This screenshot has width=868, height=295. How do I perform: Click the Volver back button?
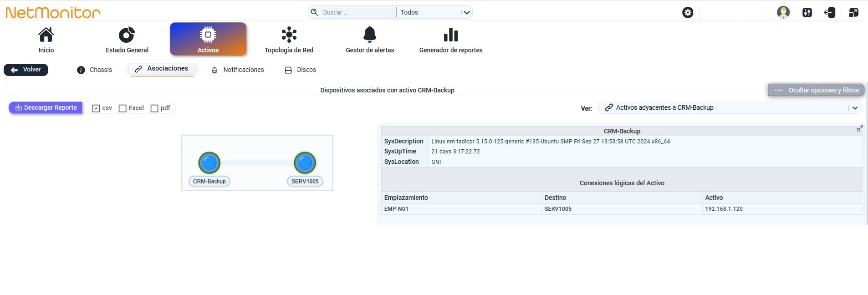26,70
